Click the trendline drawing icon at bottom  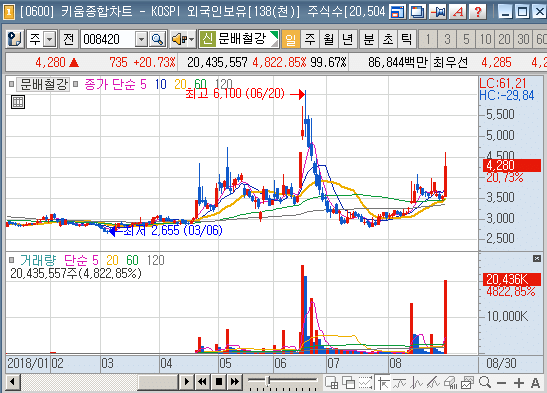point(433,383)
